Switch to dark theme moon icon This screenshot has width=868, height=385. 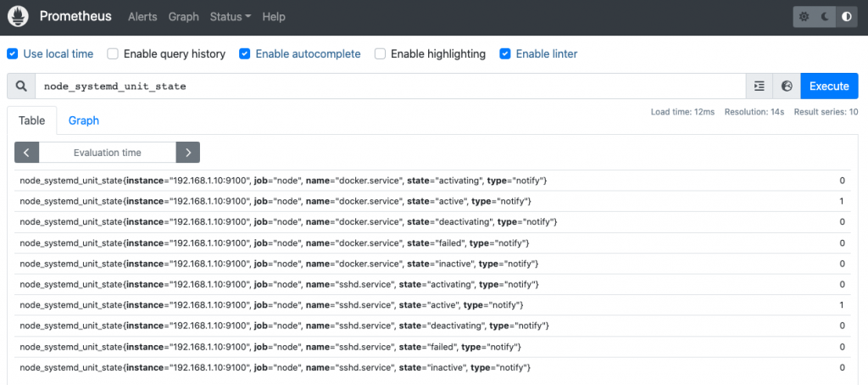pos(825,17)
